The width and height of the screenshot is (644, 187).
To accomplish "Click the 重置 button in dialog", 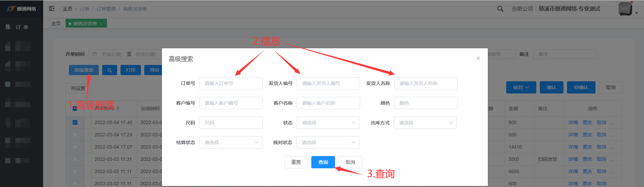I will [296, 162].
